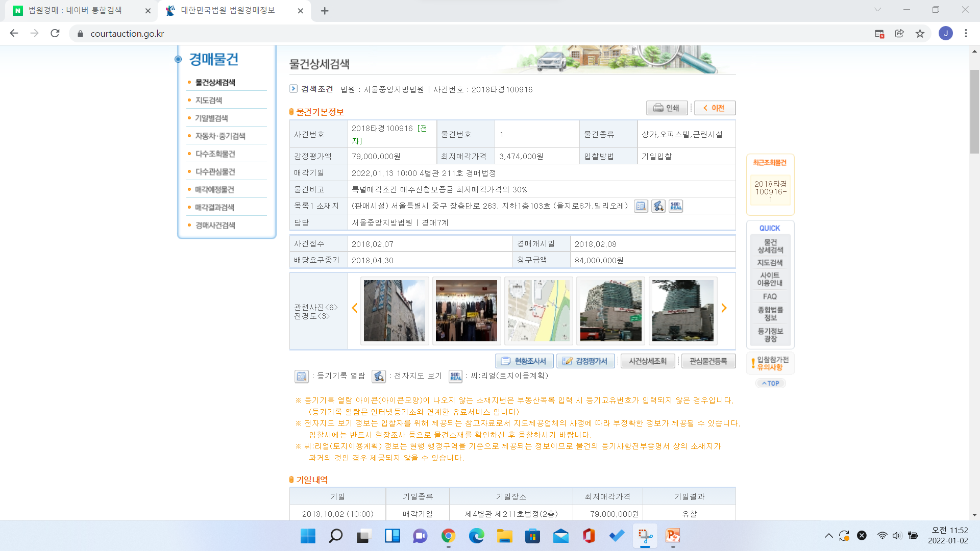Open recent item 2018타경100916-1
The image size is (980, 551).
(770, 191)
